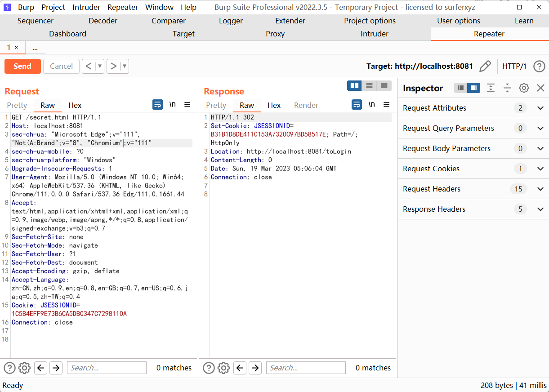Image resolution: width=549 pixels, height=392 pixels.
Task: Switch to the Logger tab
Action: [x=231, y=21]
